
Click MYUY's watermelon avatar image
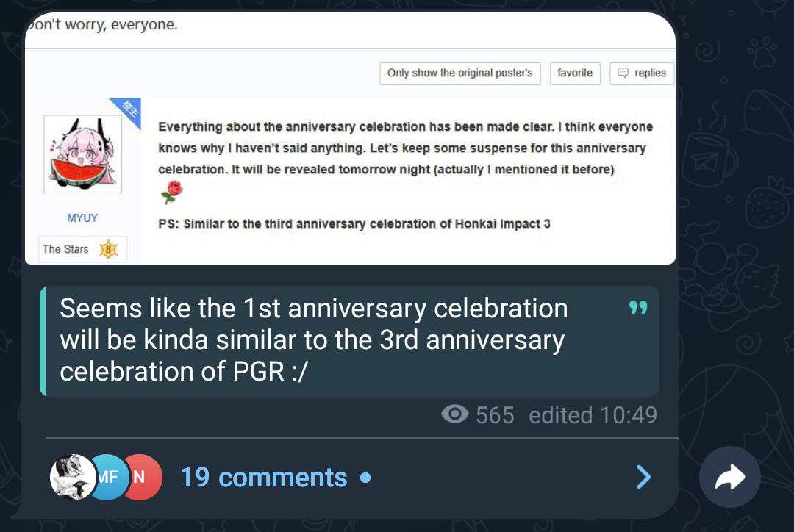pos(82,154)
